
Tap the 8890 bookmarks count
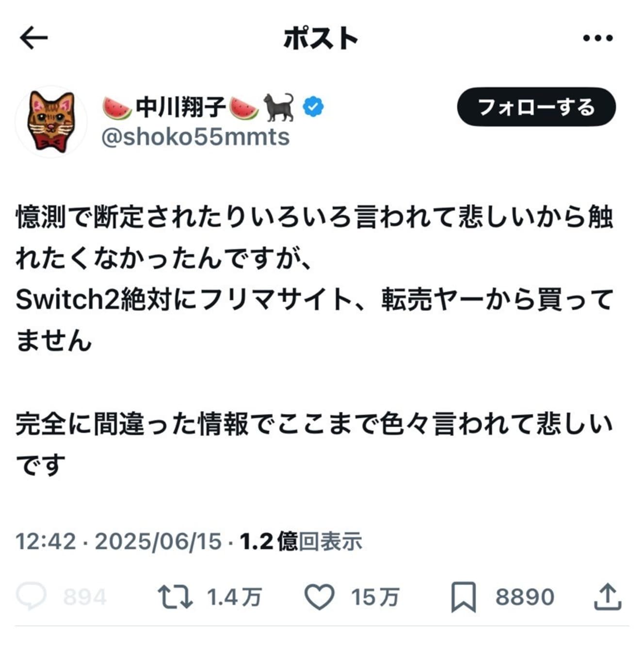[525, 597]
